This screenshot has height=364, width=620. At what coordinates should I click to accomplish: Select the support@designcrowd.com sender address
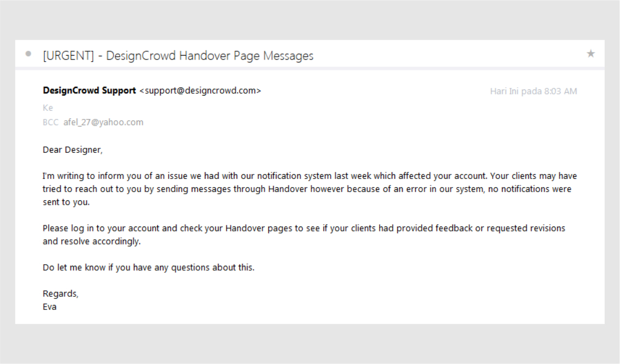tap(200, 91)
